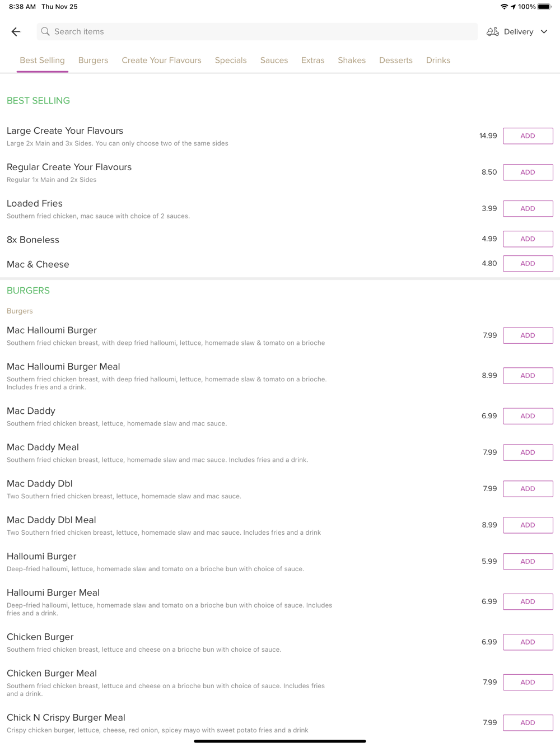Viewport: 560px width, 747px height.
Task: Switch to the Burgers tab
Action: [93, 60]
